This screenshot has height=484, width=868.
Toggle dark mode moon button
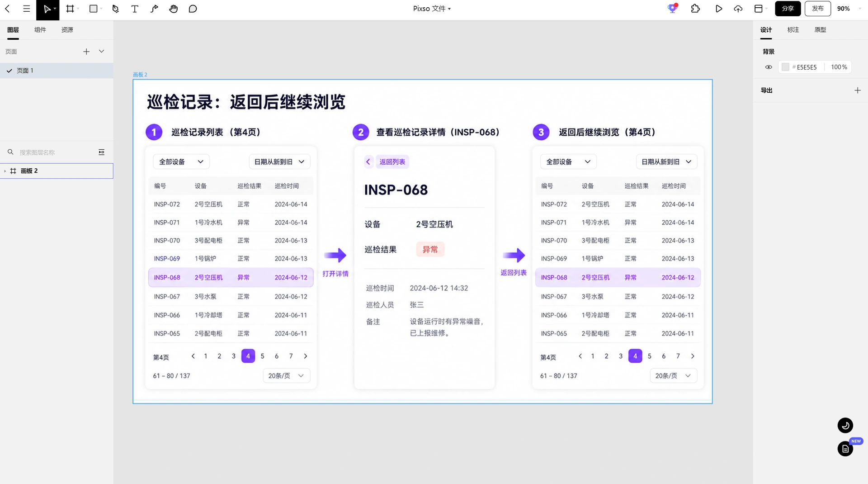click(x=845, y=425)
